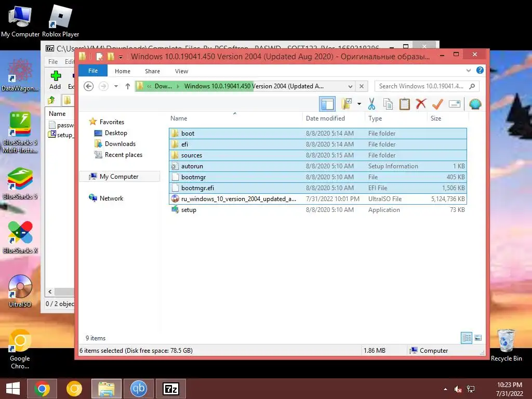Screen dimensions: 532x399
Task: Select the bootmgr file
Action: [x=317, y=177]
